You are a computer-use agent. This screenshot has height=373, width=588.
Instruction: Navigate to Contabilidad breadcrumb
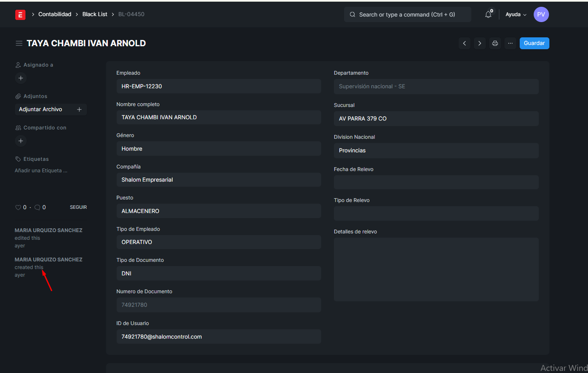[55, 14]
